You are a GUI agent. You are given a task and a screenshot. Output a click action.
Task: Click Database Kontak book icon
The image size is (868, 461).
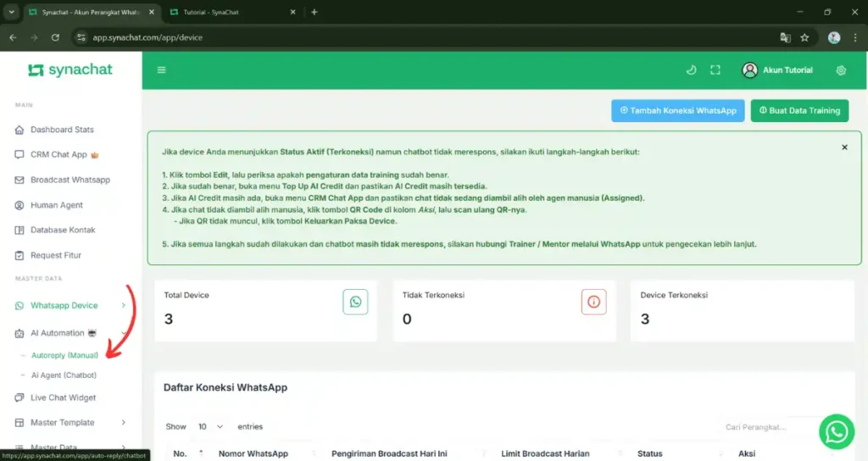(x=19, y=230)
